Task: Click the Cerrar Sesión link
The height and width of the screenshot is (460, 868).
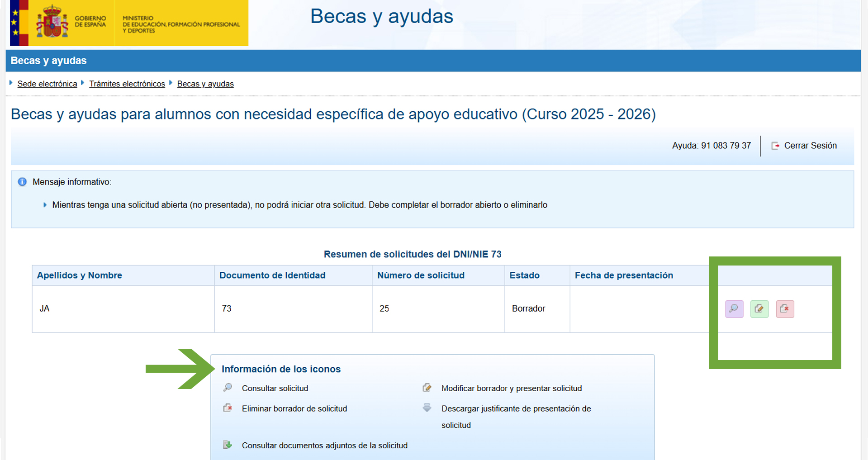Action: click(x=810, y=146)
